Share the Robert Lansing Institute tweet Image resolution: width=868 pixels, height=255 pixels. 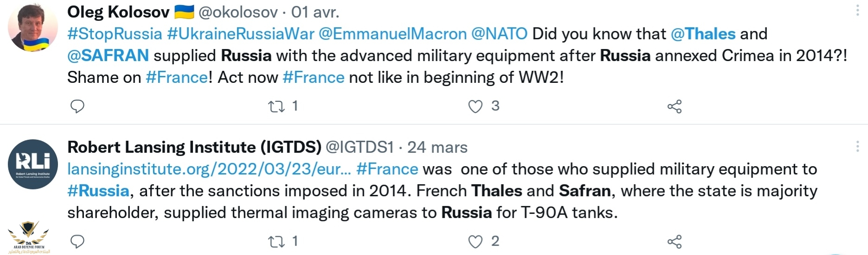coord(675,242)
